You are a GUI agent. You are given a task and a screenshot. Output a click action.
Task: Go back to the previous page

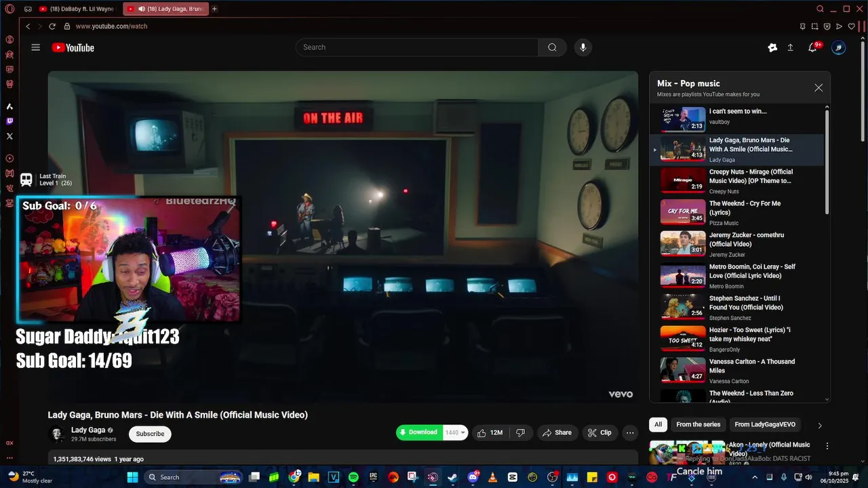tap(28, 26)
